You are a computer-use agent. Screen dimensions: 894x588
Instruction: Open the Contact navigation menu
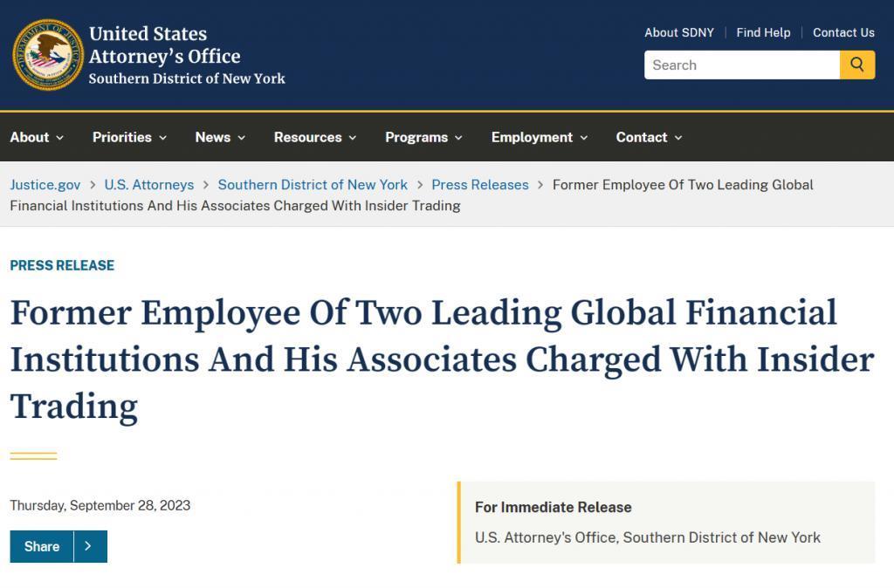pos(649,137)
